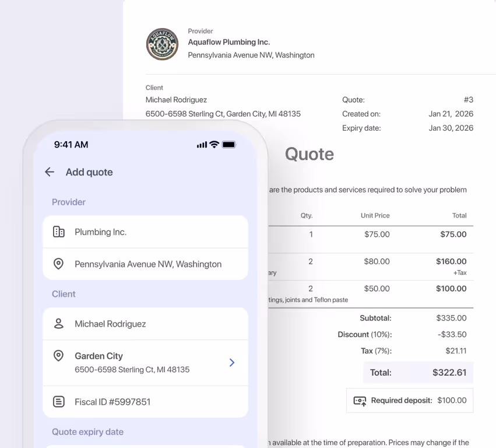
Task: Click the deposit icon beside Required deposit
Action: [360, 401]
